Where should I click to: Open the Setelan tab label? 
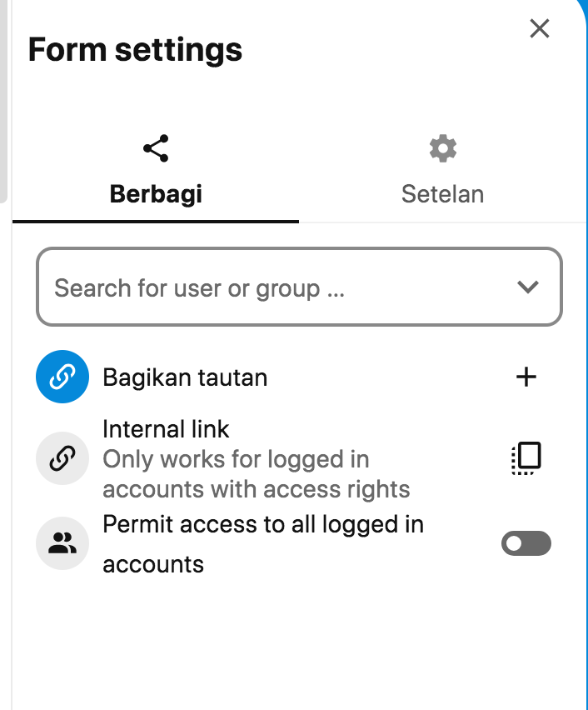pos(443,194)
